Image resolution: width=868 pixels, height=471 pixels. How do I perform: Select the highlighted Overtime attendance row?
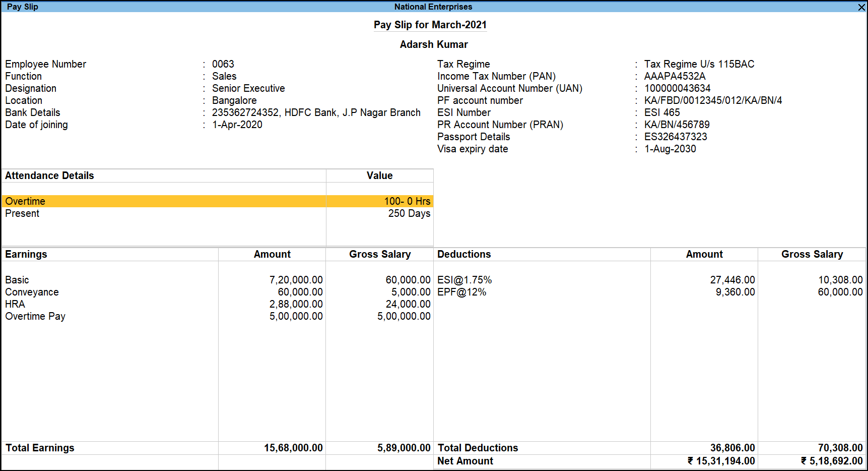[x=217, y=201]
